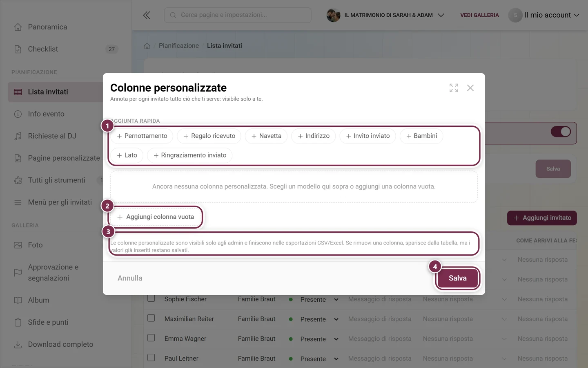This screenshot has width=588, height=368.
Task: Click the puzzle icon for Tutti gli strumenti
Action: [x=18, y=180]
